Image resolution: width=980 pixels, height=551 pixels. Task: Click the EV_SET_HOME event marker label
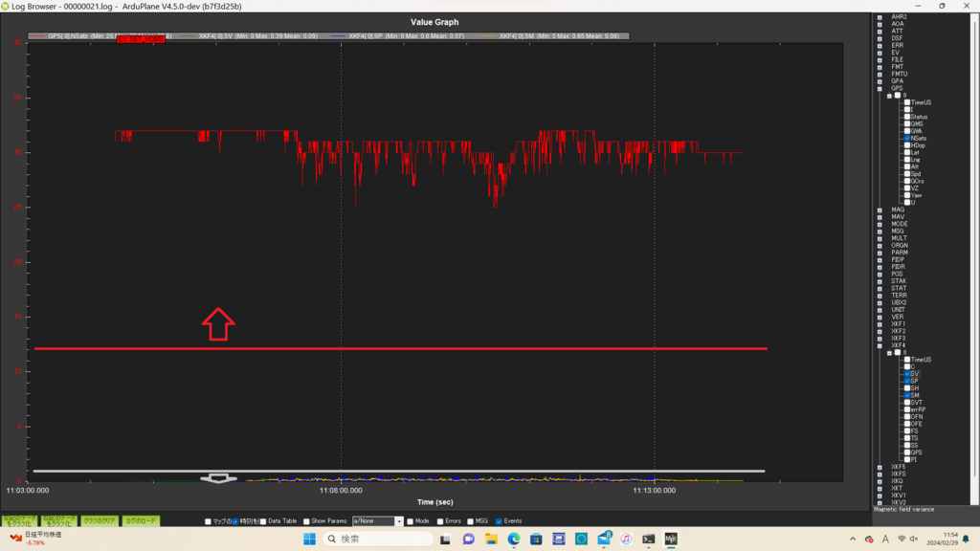(x=141, y=39)
